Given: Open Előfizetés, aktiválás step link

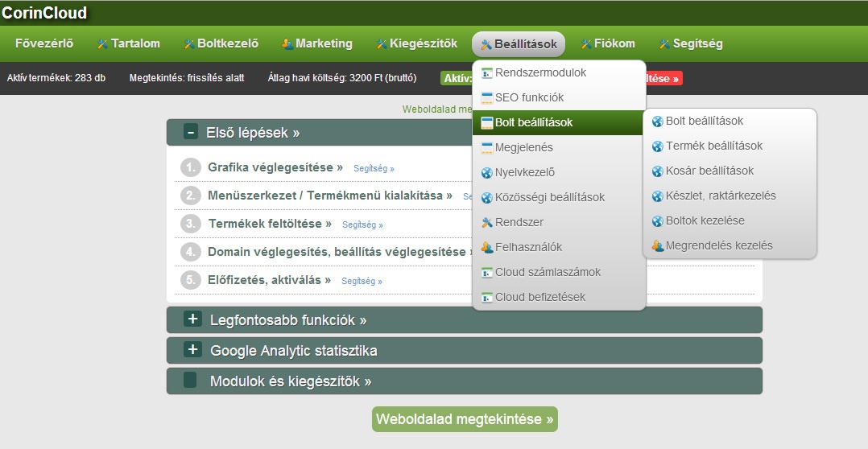Looking at the screenshot, I should (269, 280).
